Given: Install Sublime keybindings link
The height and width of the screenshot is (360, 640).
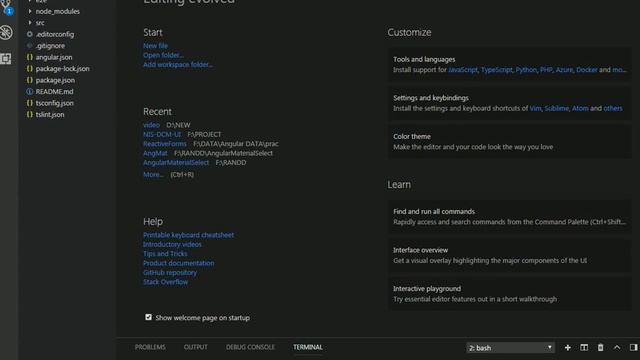Looking at the screenshot, I should pos(557,109).
